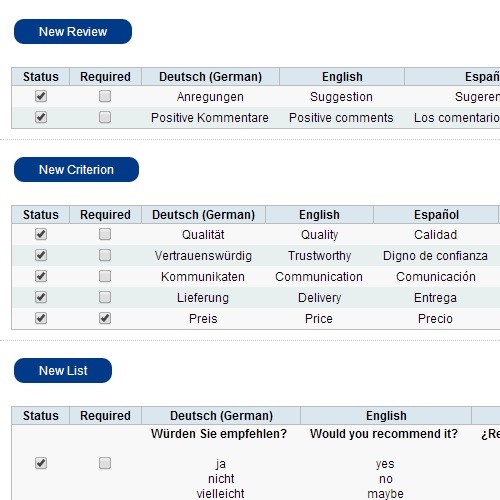
Task: Enable Required checkbox for Lieferung row
Action: coord(105,297)
